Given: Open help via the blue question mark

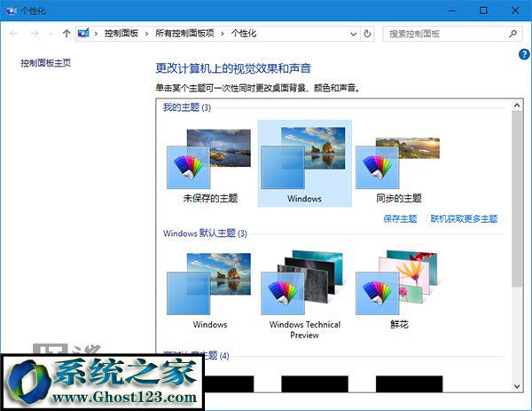Looking at the screenshot, I should (524, 55).
